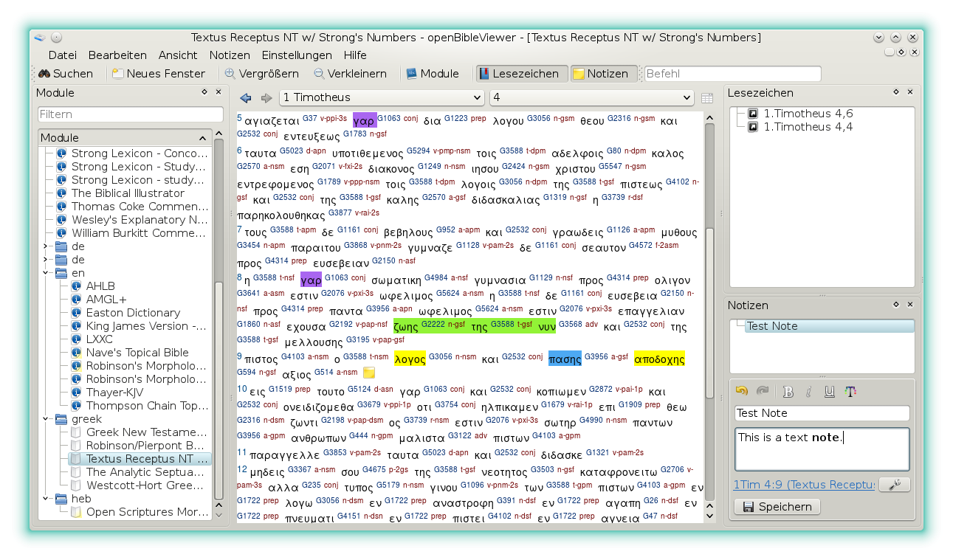Float the Lesezeichen panel
The height and width of the screenshot is (560, 953).
tap(896, 92)
